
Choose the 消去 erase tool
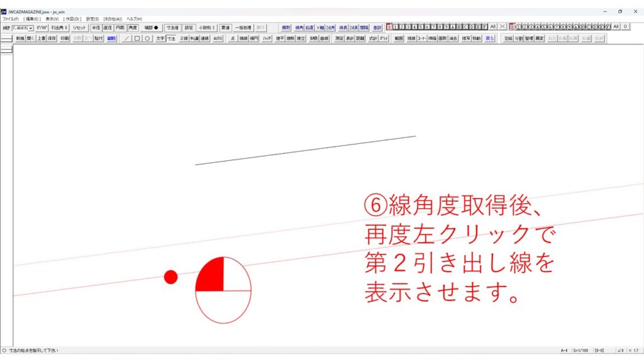tap(453, 38)
